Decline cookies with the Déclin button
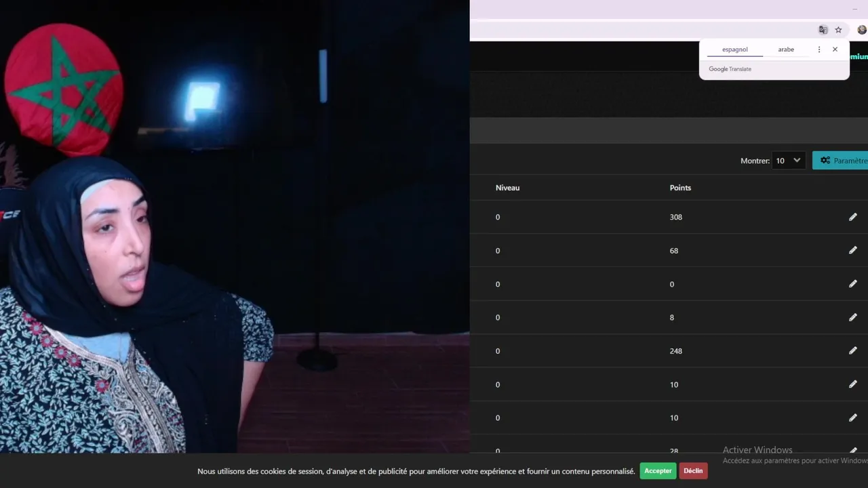The width and height of the screenshot is (868, 488). (693, 471)
